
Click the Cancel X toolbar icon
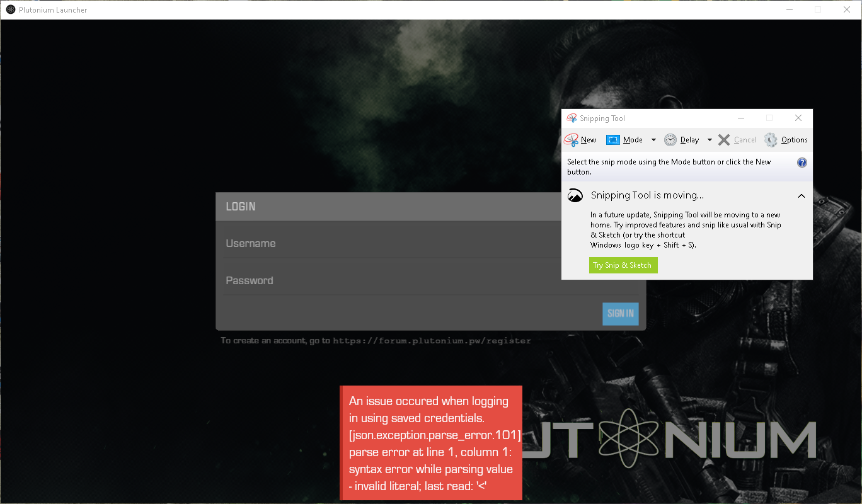[x=724, y=140]
